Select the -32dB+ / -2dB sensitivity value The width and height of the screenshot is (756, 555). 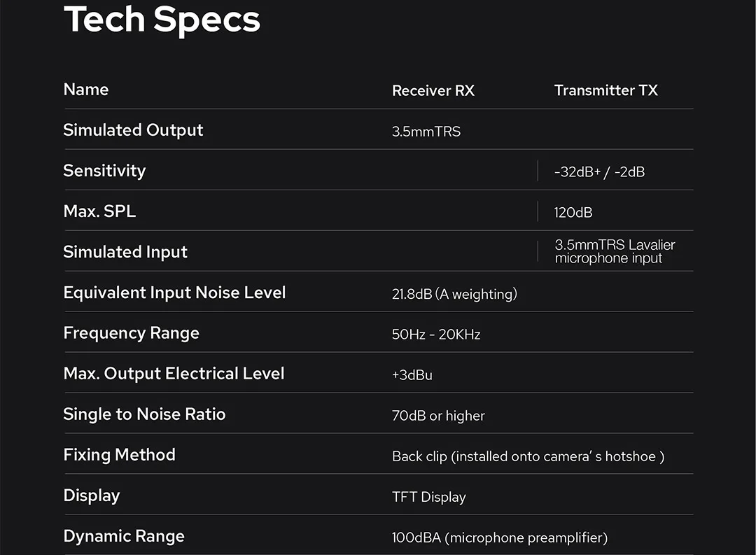coord(599,171)
